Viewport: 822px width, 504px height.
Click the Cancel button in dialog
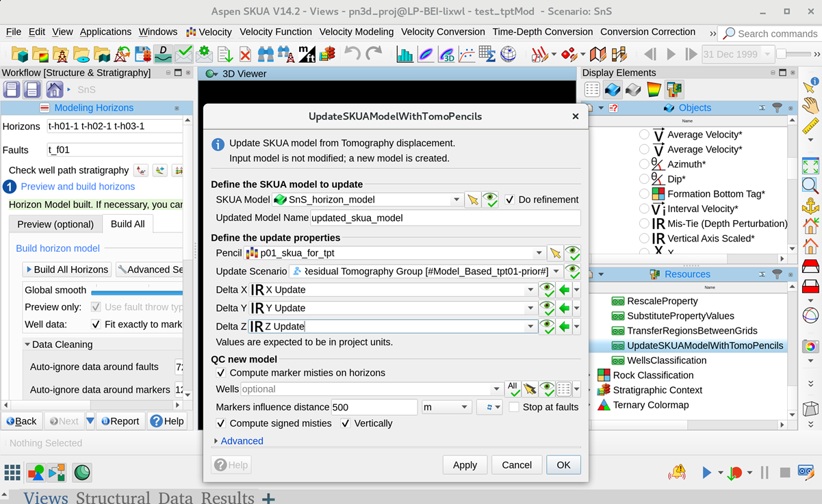pos(517,465)
